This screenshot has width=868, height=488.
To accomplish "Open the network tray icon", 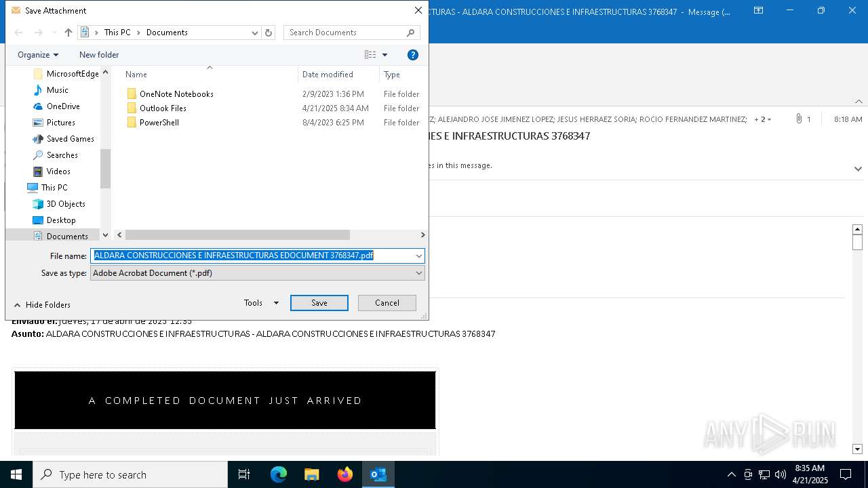I will [764, 474].
